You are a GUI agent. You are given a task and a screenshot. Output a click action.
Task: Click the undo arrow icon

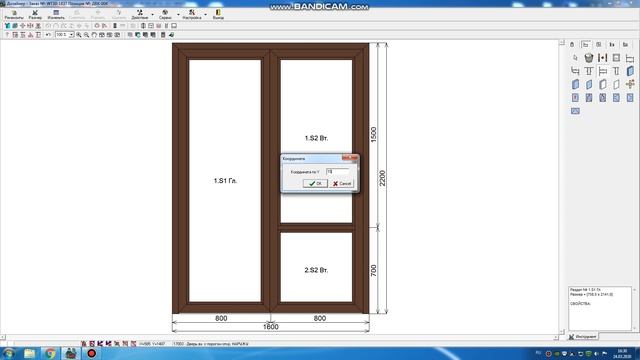tap(48, 35)
